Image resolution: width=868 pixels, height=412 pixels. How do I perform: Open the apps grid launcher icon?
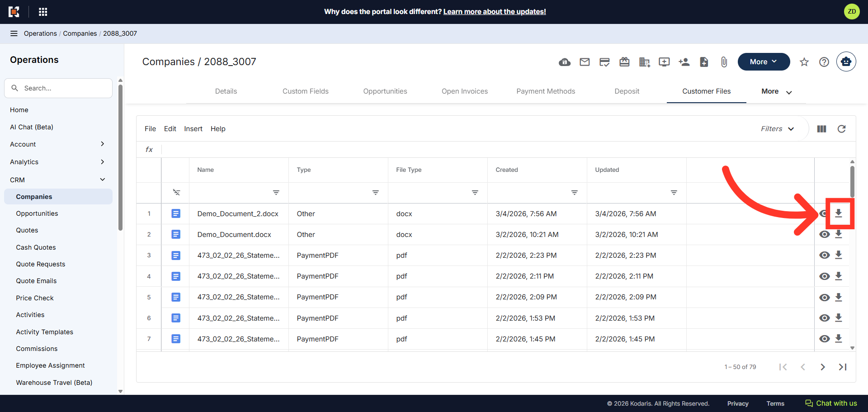43,12
